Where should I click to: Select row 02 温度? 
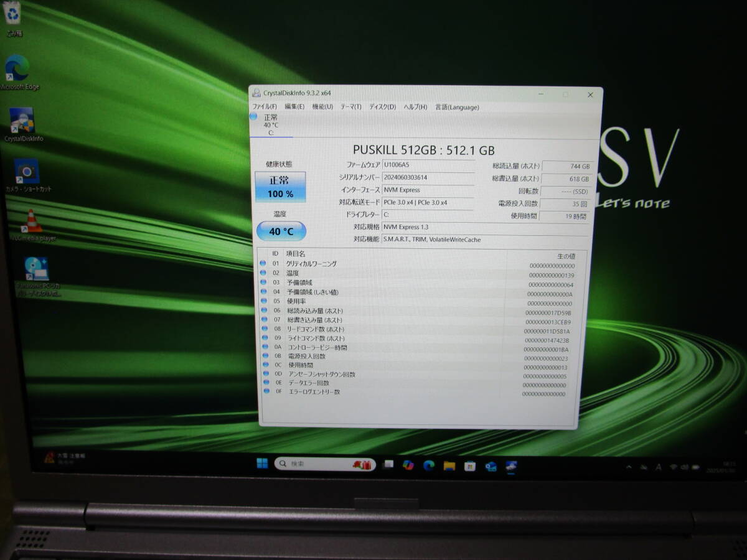pos(421,273)
